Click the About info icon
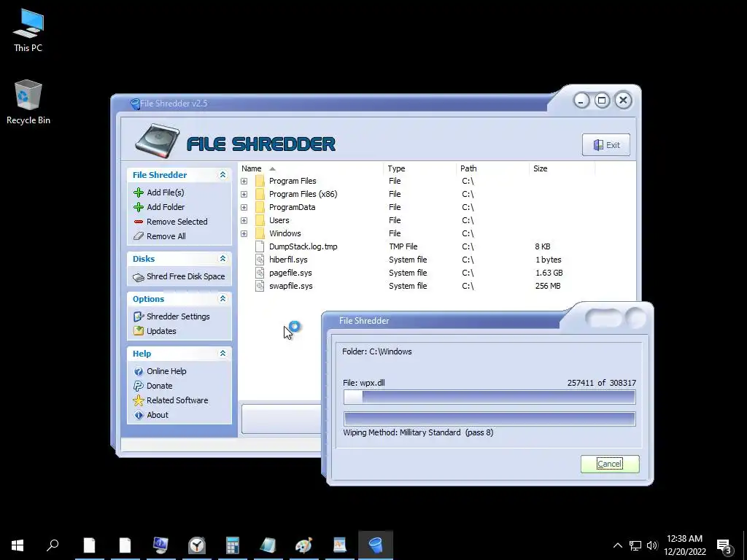 pos(138,415)
